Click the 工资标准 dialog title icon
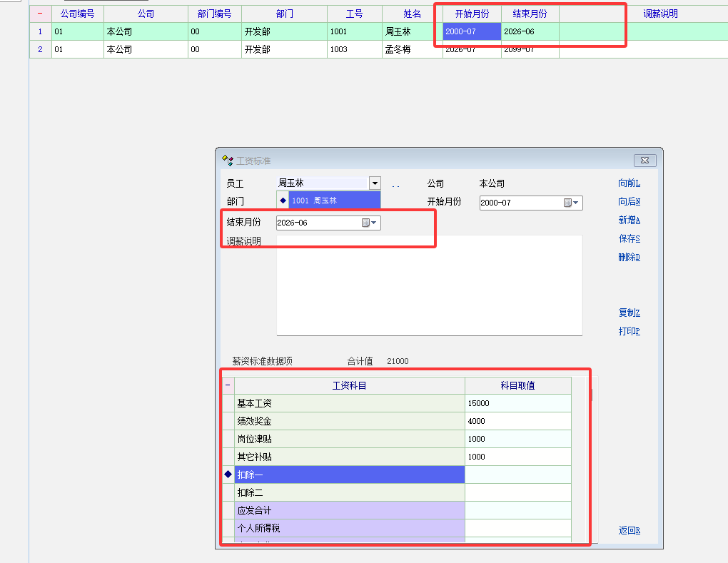The width and height of the screenshot is (728, 563). pyautogui.click(x=228, y=161)
